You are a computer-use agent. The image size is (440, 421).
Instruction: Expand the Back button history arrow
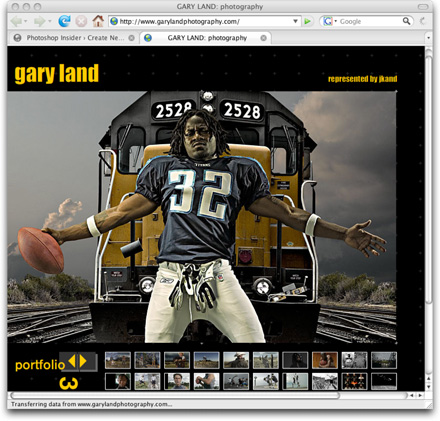[x=26, y=21]
